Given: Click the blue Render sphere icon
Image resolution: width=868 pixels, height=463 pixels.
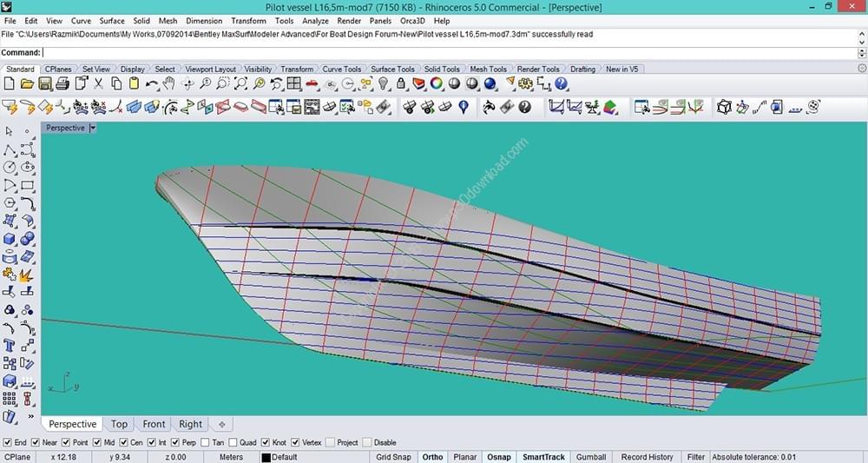Looking at the screenshot, I should click(x=490, y=83).
